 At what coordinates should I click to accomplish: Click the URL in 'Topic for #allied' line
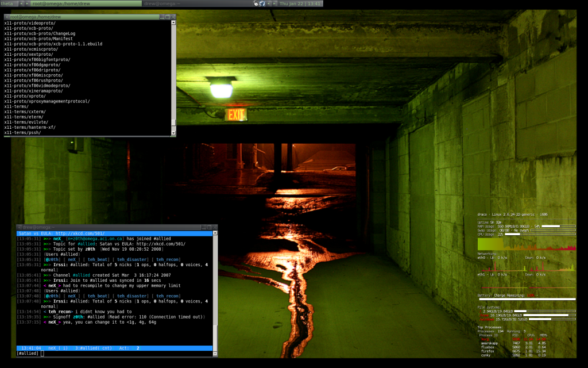pyautogui.click(x=161, y=244)
